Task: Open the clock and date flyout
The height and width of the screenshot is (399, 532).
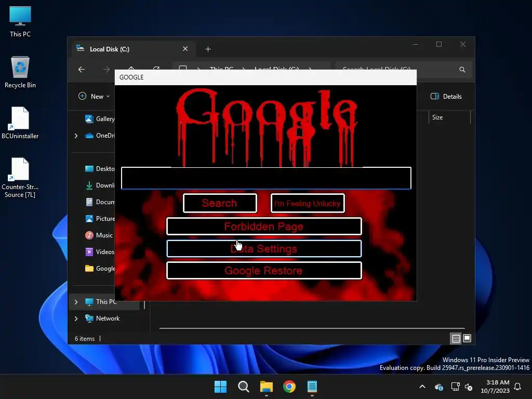Action: tap(495, 387)
